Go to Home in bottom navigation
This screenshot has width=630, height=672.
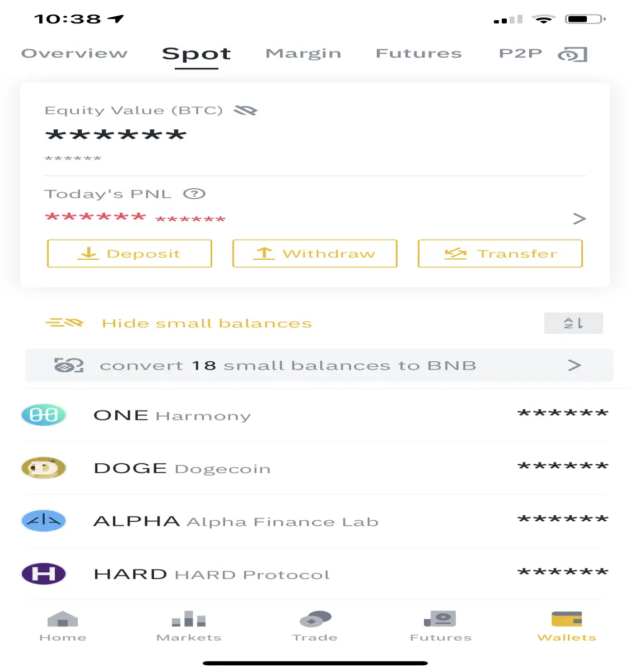point(63,627)
